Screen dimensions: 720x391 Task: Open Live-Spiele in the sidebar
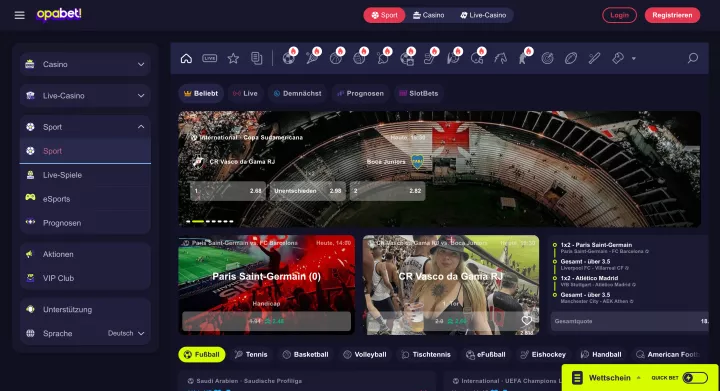(x=85, y=175)
